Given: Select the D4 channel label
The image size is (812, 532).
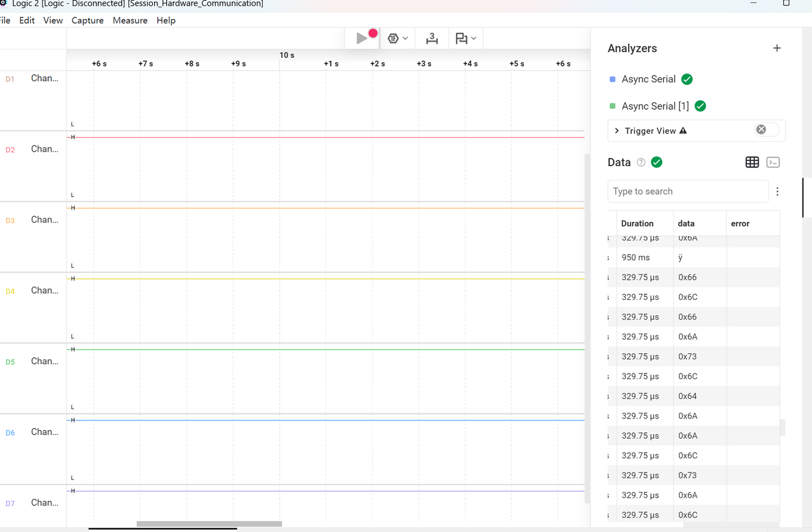Looking at the screenshot, I should (10, 291).
